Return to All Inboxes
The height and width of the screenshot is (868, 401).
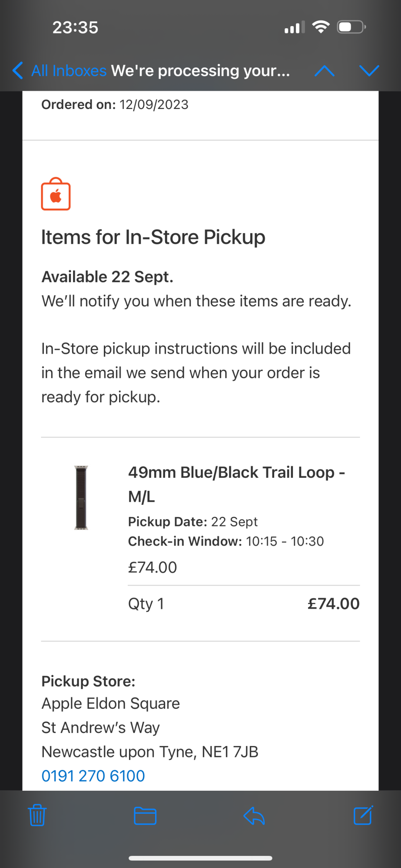(69, 71)
